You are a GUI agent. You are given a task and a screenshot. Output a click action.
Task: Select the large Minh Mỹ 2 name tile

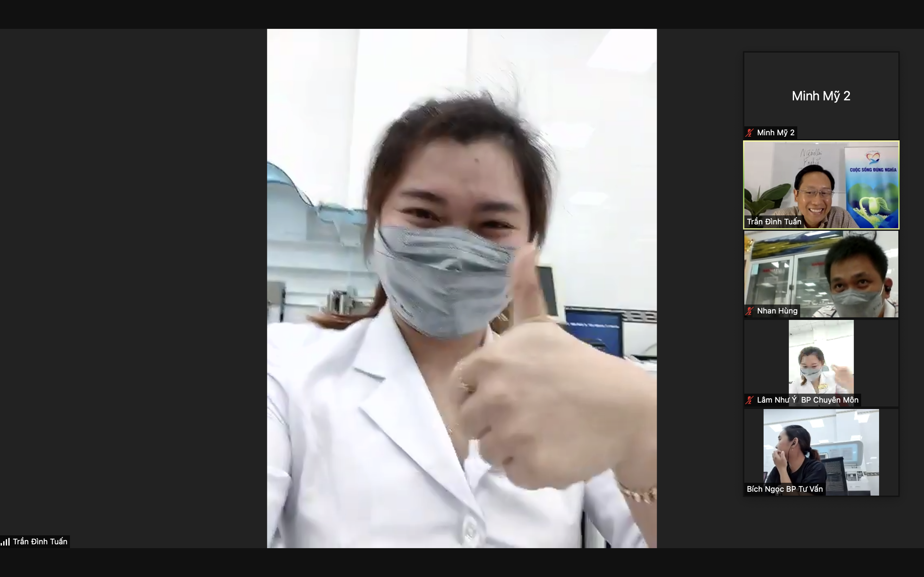(x=821, y=96)
